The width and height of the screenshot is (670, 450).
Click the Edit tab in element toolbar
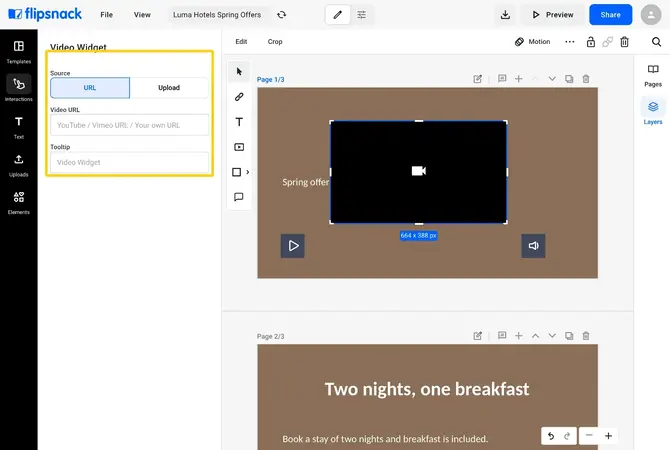(x=241, y=41)
